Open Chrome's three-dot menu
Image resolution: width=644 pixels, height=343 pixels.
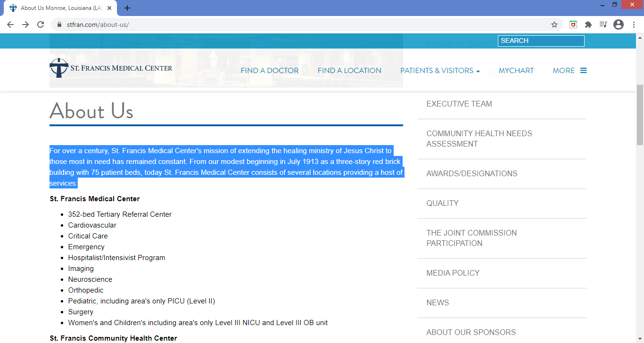pos(634,24)
